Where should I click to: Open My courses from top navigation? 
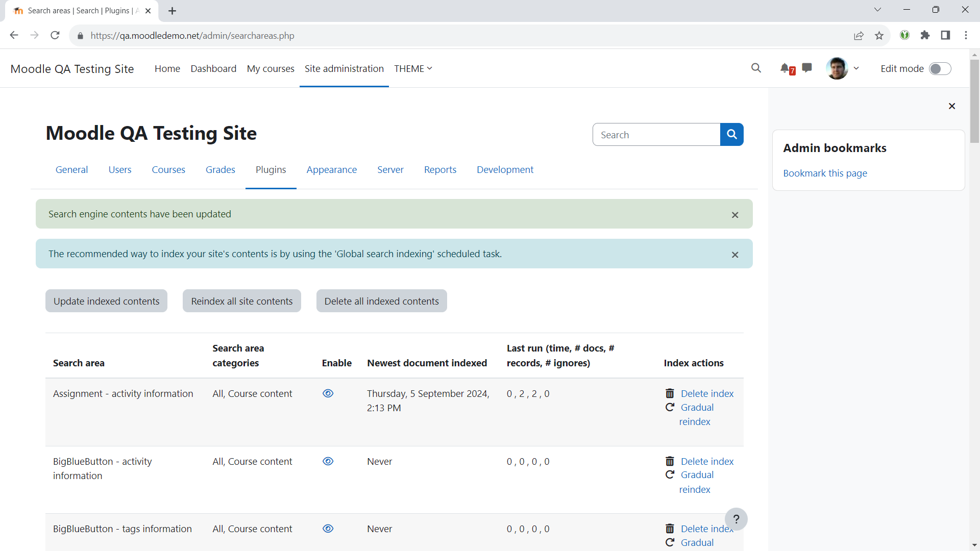271,68
